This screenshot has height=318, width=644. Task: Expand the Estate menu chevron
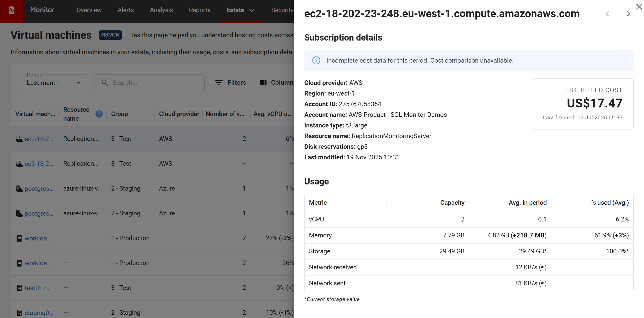tap(251, 10)
